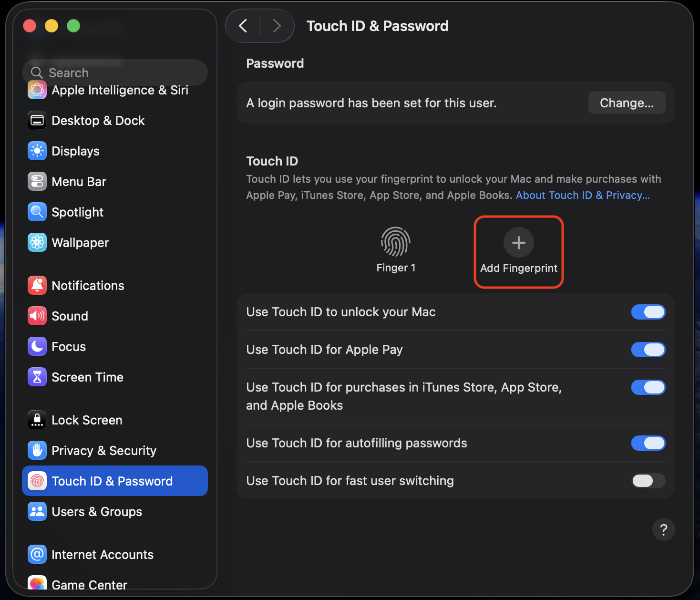Open Displays settings text in sidebar
The height and width of the screenshot is (600, 700).
pyautogui.click(x=75, y=151)
